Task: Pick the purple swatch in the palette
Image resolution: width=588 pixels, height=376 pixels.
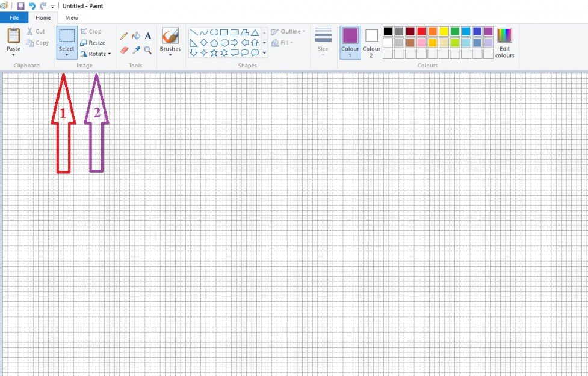Action: 488,31
